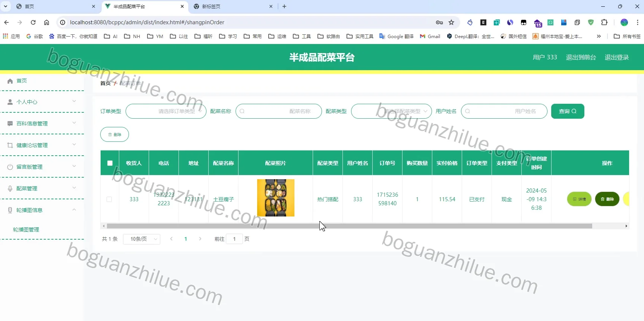644x321 pixels.
Task: Click the power icon beside 留言版管理
Action: click(10, 167)
